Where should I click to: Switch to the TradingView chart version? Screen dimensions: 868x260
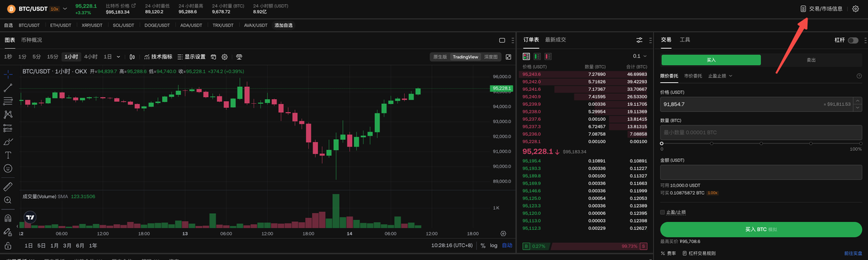click(465, 57)
